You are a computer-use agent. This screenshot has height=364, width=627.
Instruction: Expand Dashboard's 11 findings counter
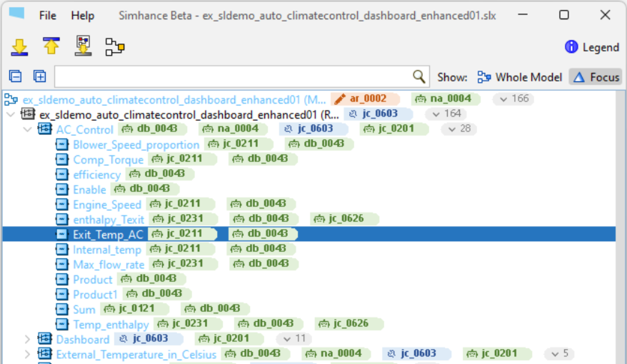pyautogui.click(x=294, y=339)
